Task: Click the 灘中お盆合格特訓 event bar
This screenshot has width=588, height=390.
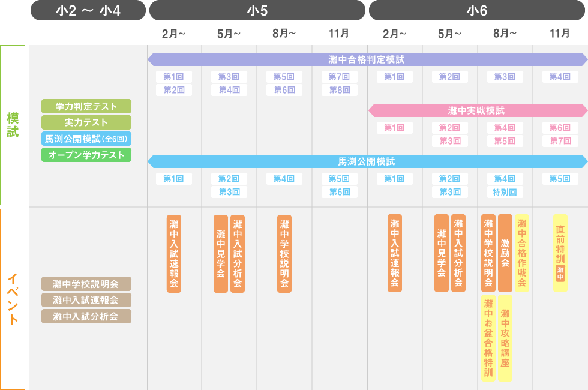Action: point(488,336)
